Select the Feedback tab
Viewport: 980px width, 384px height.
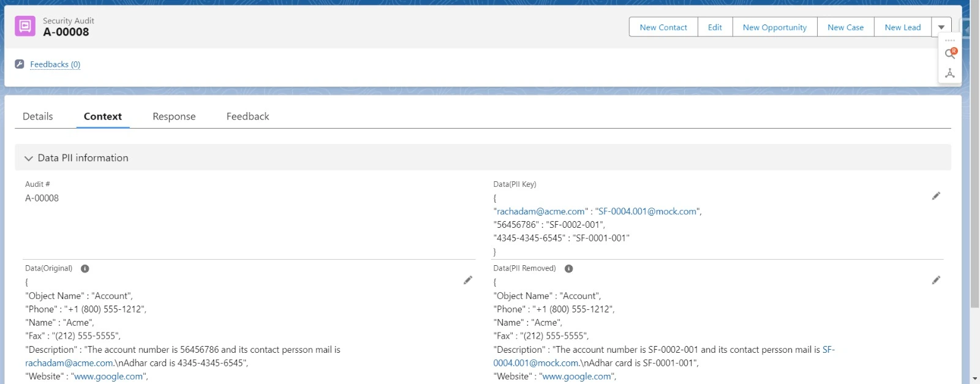click(x=247, y=116)
